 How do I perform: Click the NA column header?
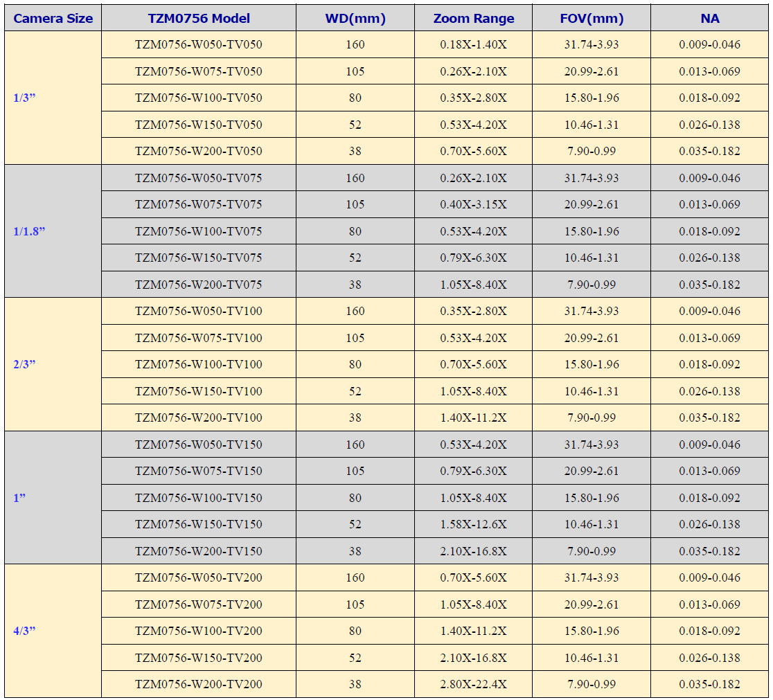pos(709,18)
